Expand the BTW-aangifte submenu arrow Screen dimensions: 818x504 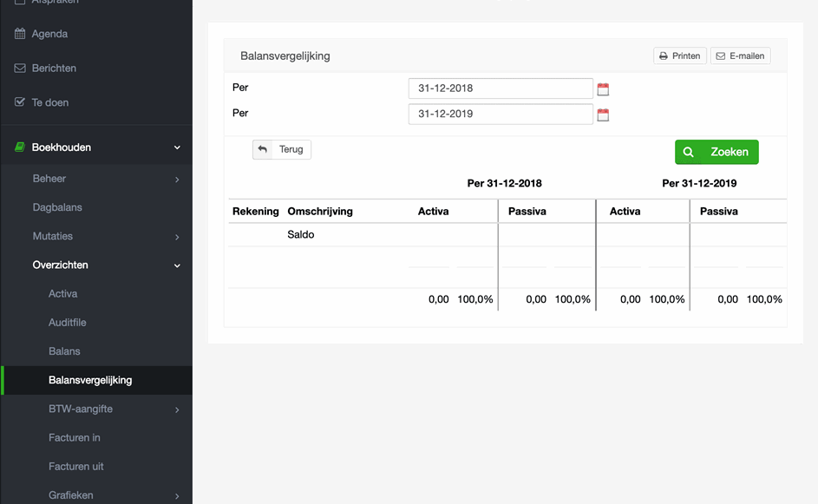[x=177, y=409]
